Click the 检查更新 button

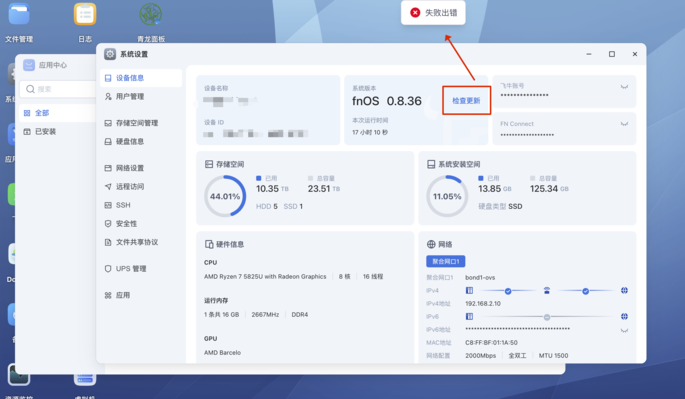click(466, 101)
